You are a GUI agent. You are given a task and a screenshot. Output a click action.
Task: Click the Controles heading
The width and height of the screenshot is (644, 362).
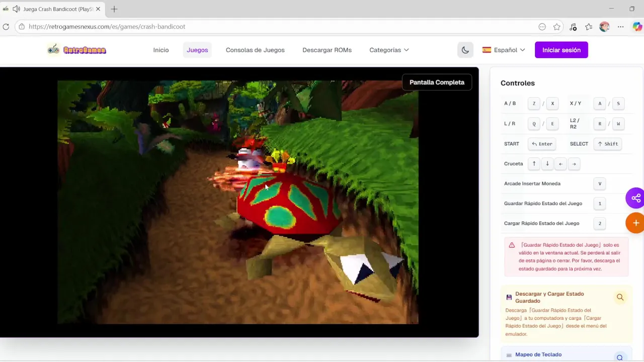click(518, 83)
